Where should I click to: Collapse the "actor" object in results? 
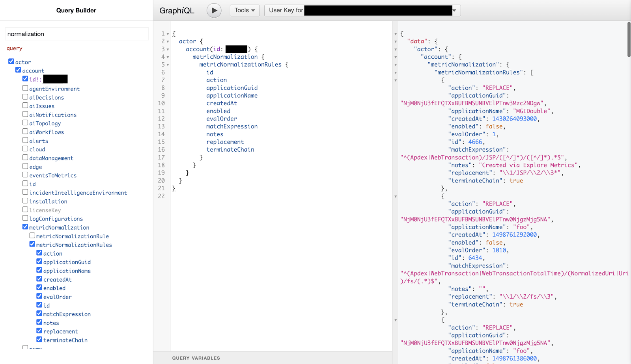[396, 50]
